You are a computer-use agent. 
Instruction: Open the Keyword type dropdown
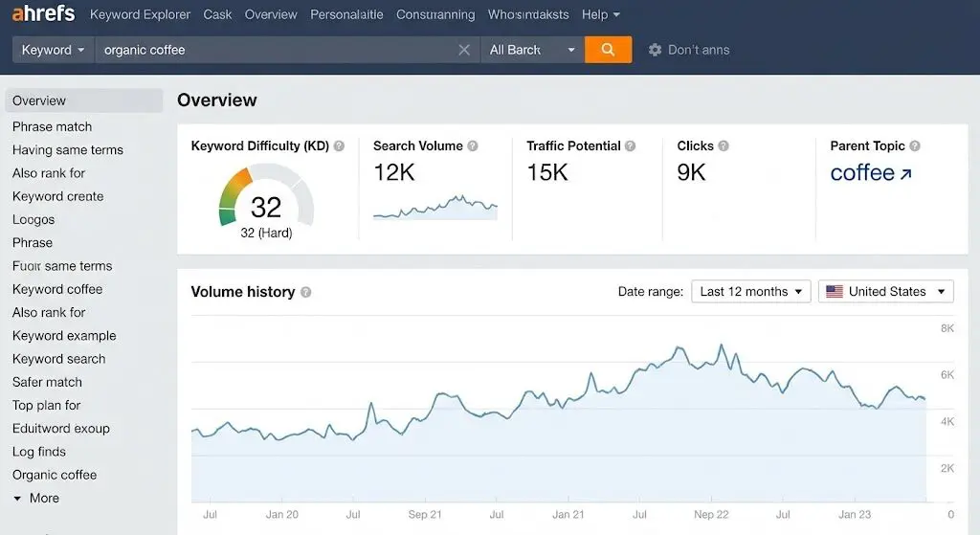click(53, 50)
